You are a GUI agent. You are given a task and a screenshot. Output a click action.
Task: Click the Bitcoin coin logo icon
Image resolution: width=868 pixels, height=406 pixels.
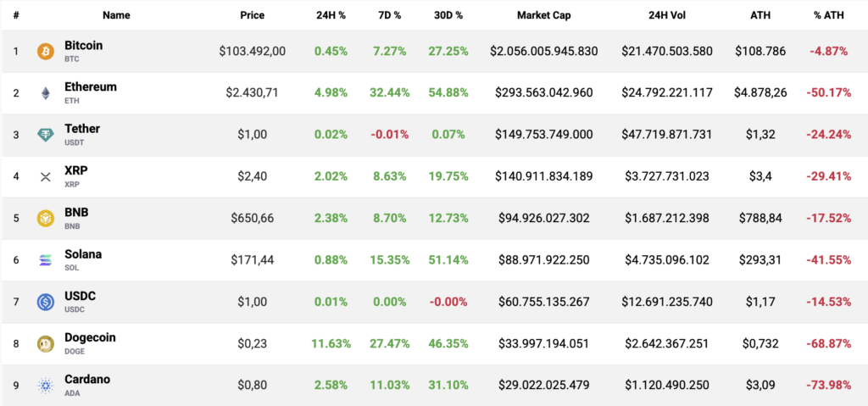46,52
